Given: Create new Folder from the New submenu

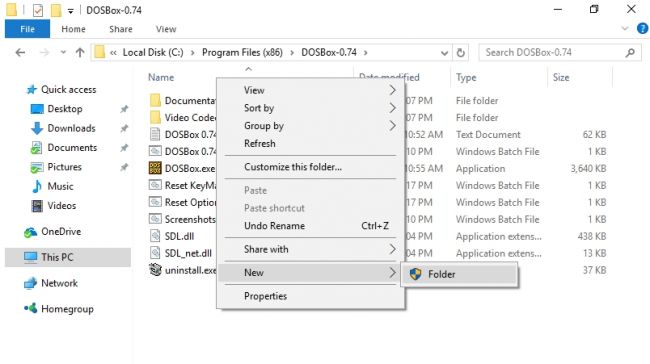Looking at the screenshot, I should 460,274.
